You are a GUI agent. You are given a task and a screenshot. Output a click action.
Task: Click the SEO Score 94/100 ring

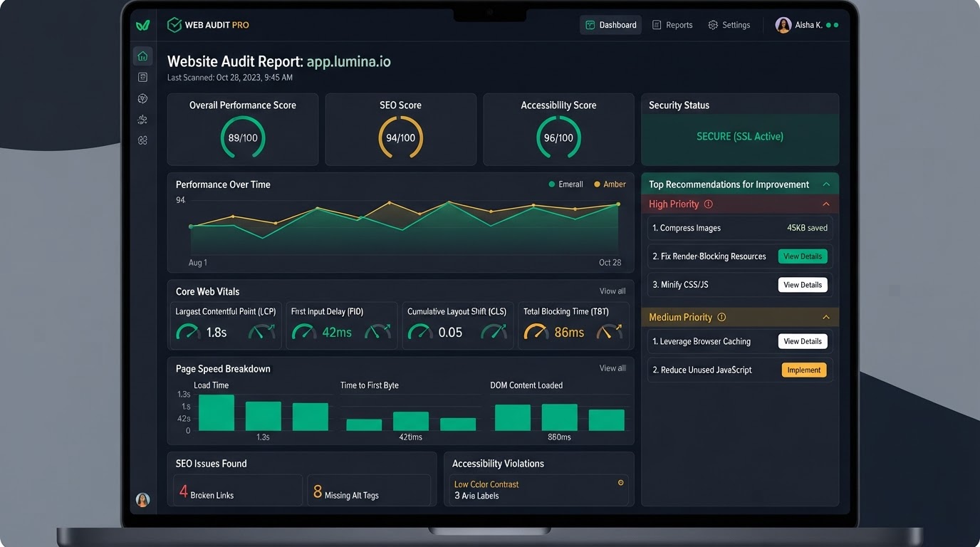(x=400, y=137)
